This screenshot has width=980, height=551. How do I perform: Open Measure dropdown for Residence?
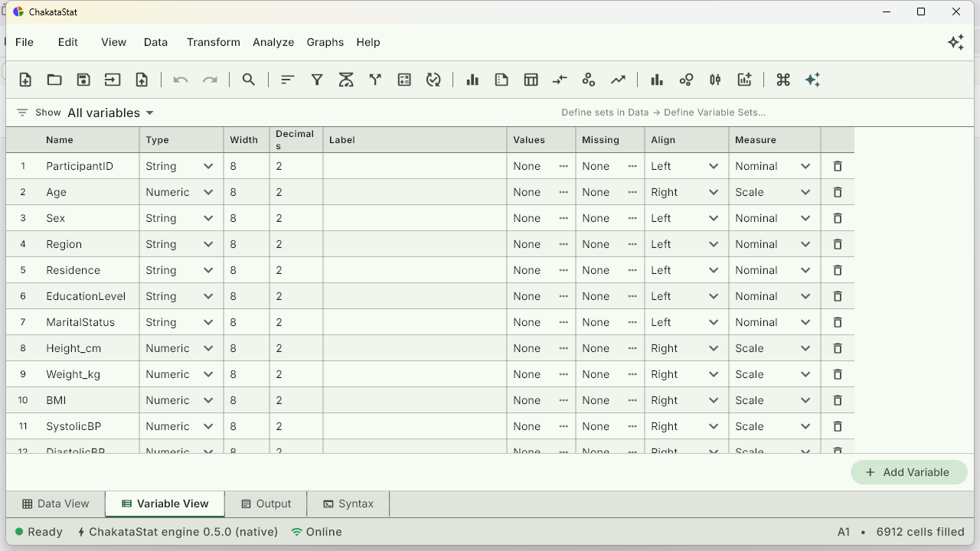tap(774, 270)
